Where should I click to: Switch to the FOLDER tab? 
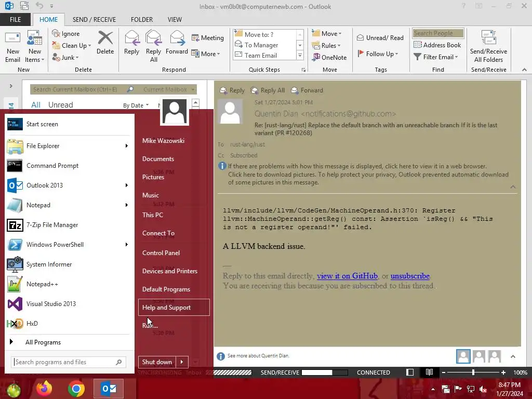[x=142, y=20]
